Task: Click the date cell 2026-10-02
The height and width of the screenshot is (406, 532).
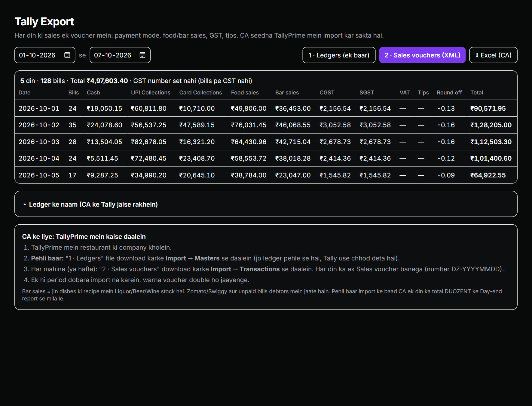Action: click(x=39, y=125)
